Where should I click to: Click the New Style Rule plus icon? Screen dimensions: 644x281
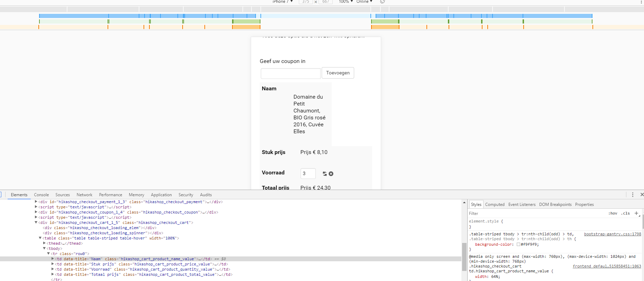click(x=636, y=213)
